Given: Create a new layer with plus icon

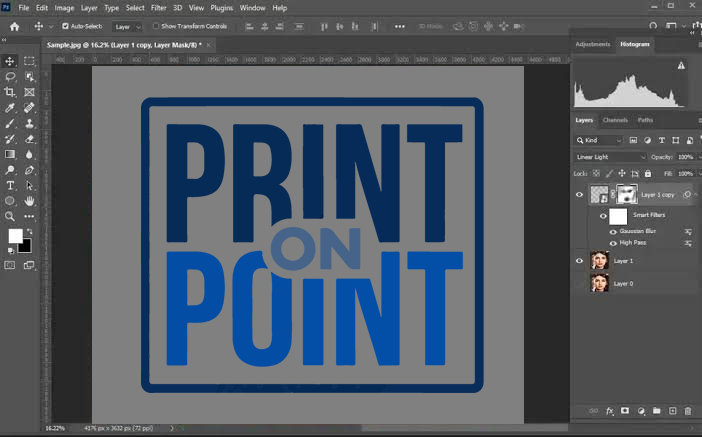Looking at the screenshot, I should tap(672, 411).
